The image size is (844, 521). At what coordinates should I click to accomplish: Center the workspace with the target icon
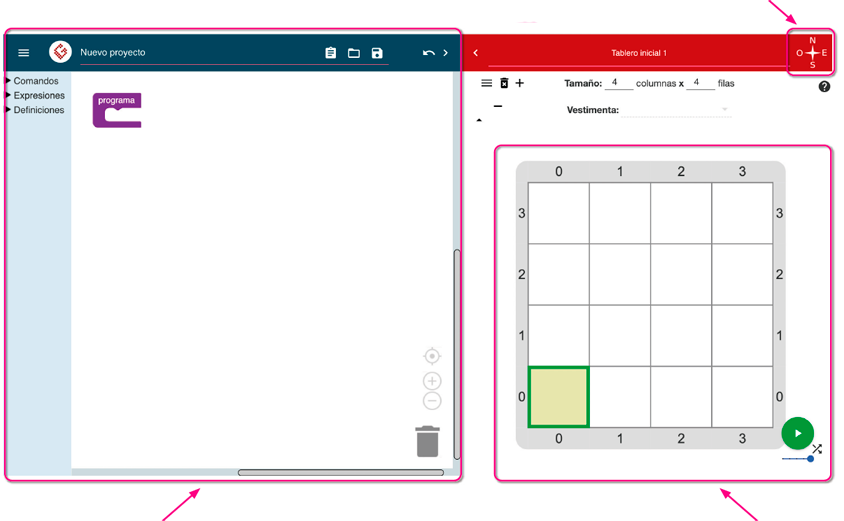point(432,356)
